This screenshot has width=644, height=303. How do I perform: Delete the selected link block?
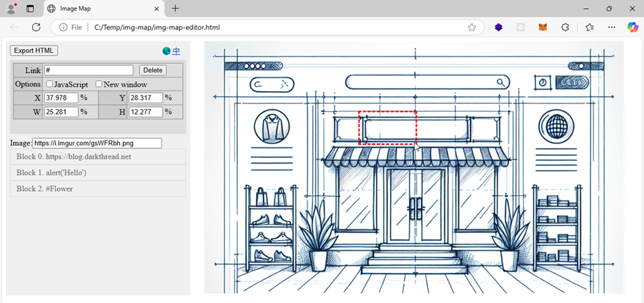(153, 70)
